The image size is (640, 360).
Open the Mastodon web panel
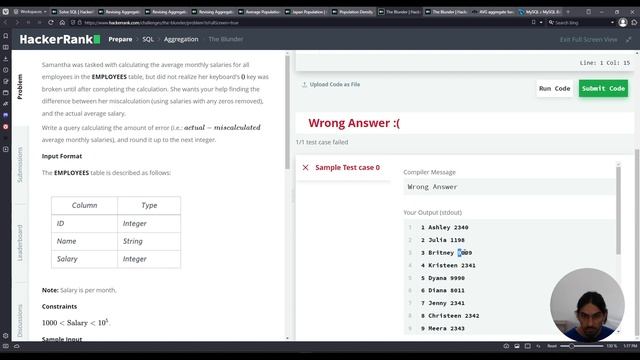(x=6, y=116)
